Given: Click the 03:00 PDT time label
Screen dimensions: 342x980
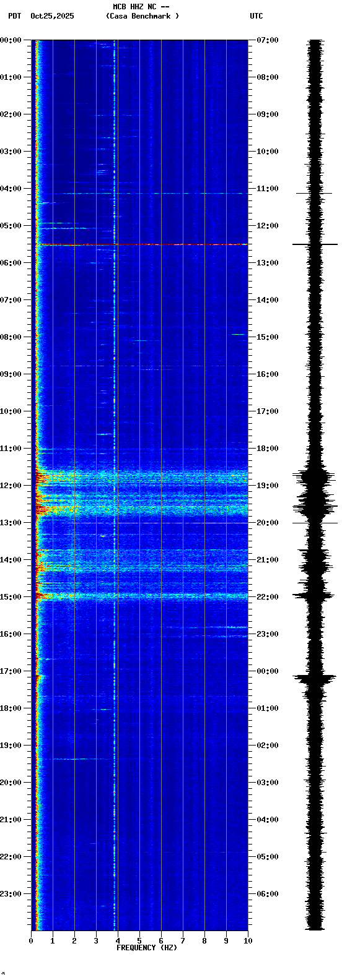Looking at the screenshot, I should pos(11,152).
